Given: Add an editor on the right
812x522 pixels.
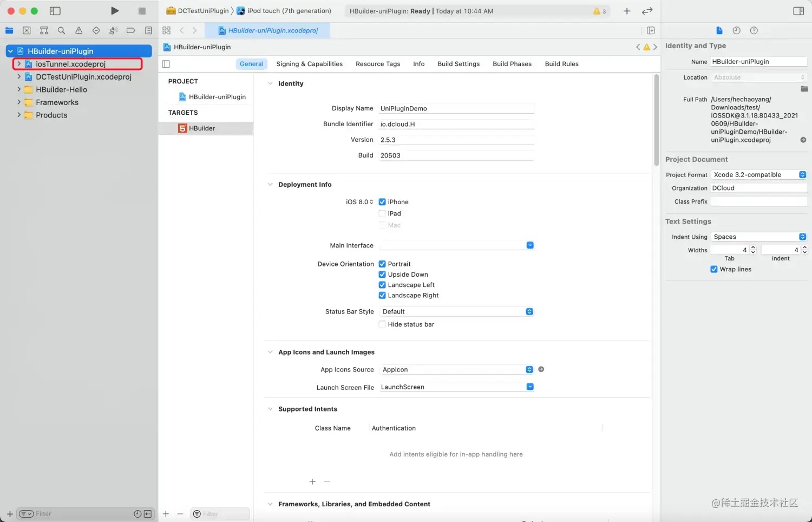Looking at the screenshot, I should (651, 30).
